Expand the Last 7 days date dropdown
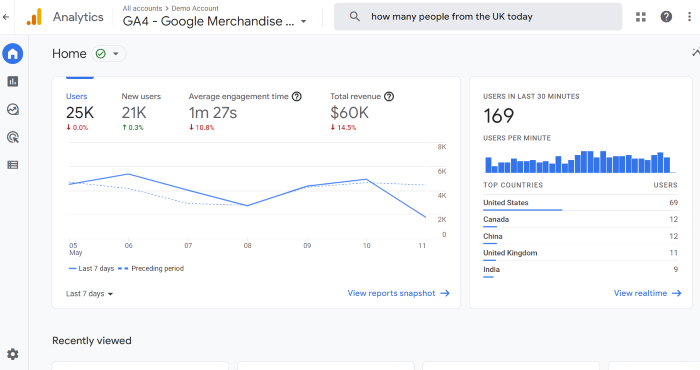The height and width of the screenshot is (370, 700). click(89, 294)
